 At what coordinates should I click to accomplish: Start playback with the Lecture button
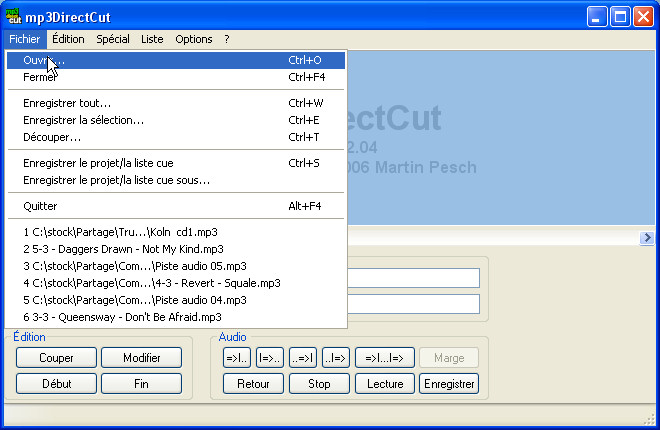[x=385, y=384]
